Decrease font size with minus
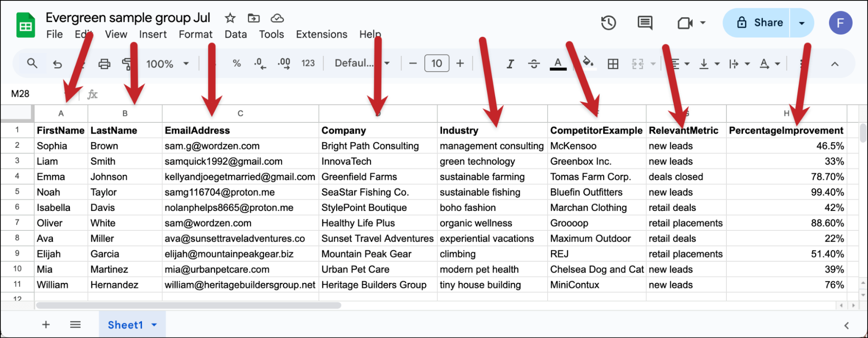This screenshot has width=868, height=338. [413, 63]
